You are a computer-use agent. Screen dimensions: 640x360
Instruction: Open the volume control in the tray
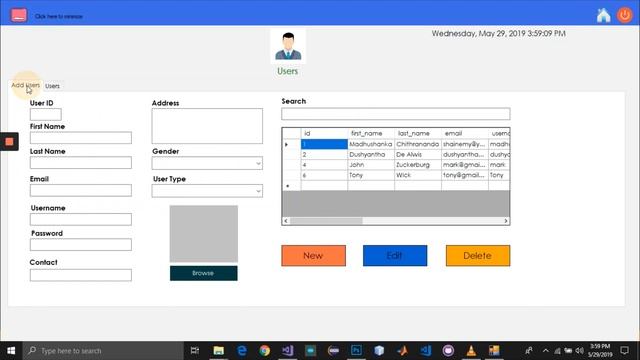580,351
